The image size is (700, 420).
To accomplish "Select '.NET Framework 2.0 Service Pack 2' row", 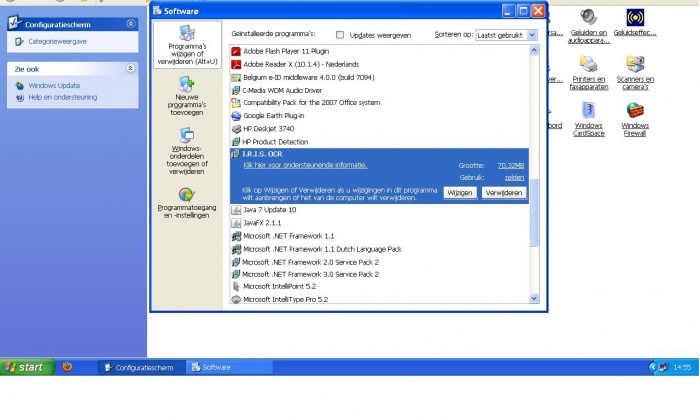I will 379,262.
